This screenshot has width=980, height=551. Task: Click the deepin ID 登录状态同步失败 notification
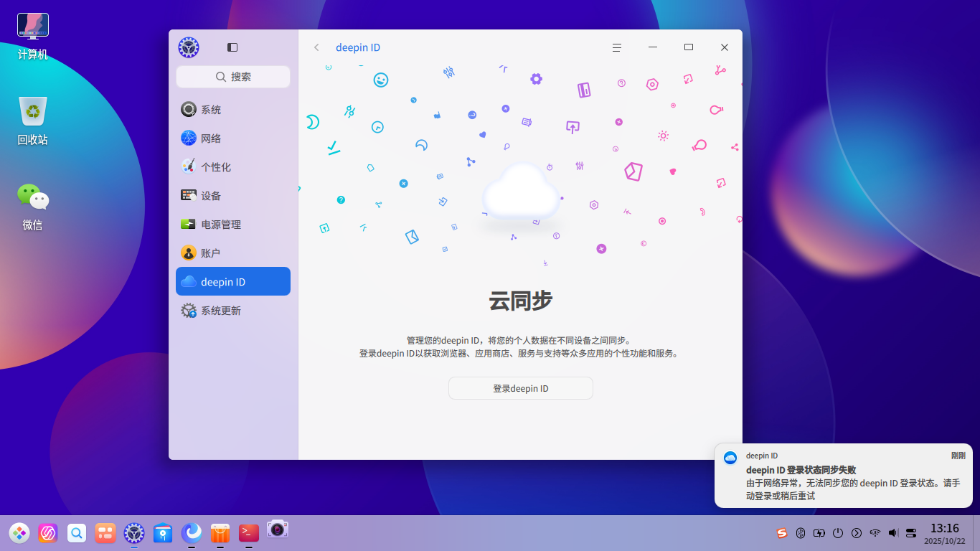[844, 476]
